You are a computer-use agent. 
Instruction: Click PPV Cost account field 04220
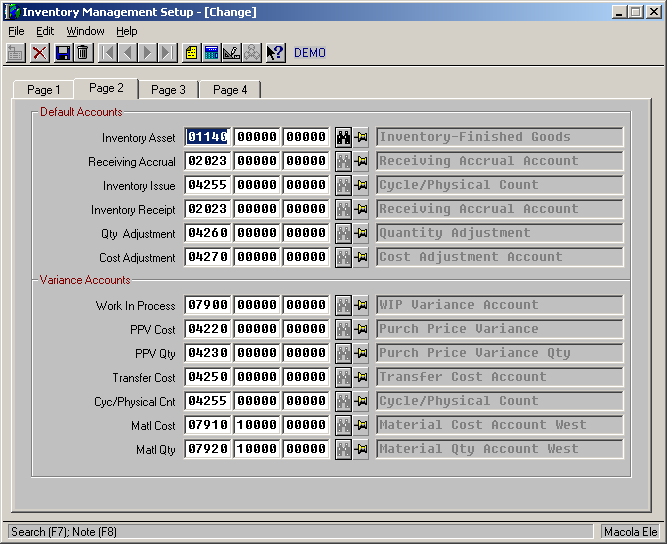[x=208, y=329]
